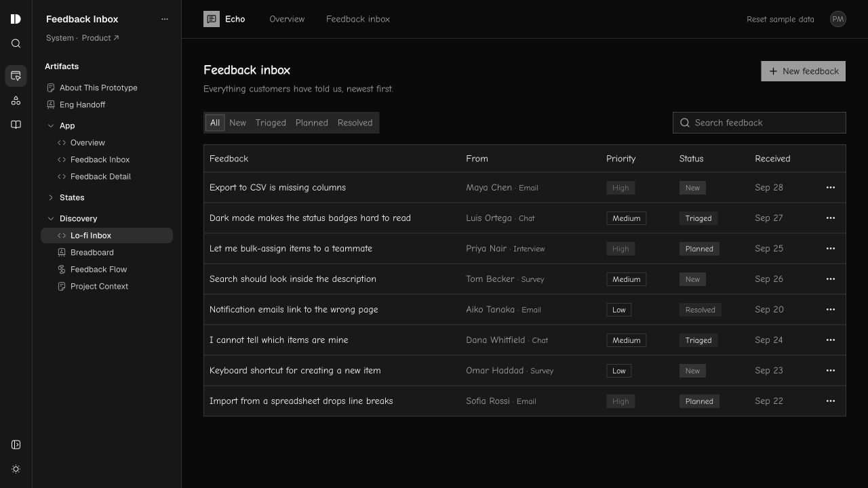This screenshot has height=488, width=868.
Task: Open the PM user avatar
Action: (838, 19)
